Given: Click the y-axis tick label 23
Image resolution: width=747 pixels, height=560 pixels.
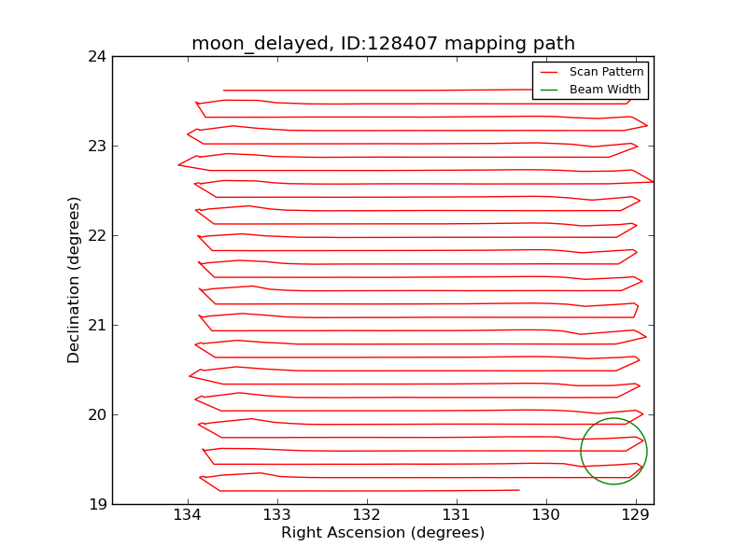Looking at the screenshot, I should pos(97,147).
